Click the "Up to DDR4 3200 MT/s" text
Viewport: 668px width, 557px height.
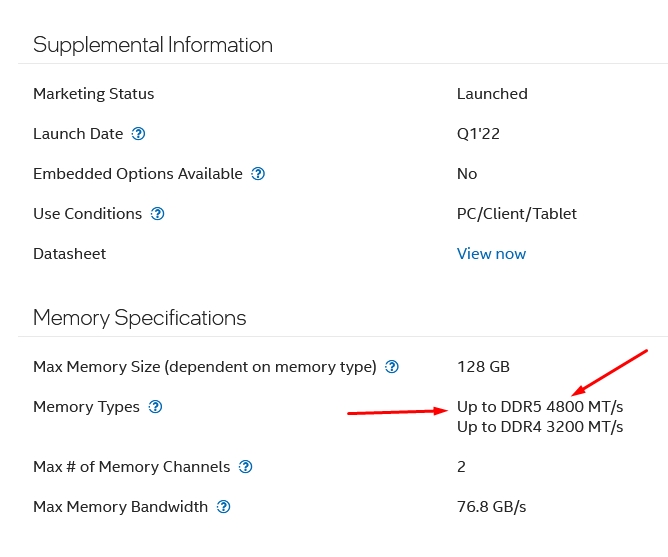pos(540,427)
